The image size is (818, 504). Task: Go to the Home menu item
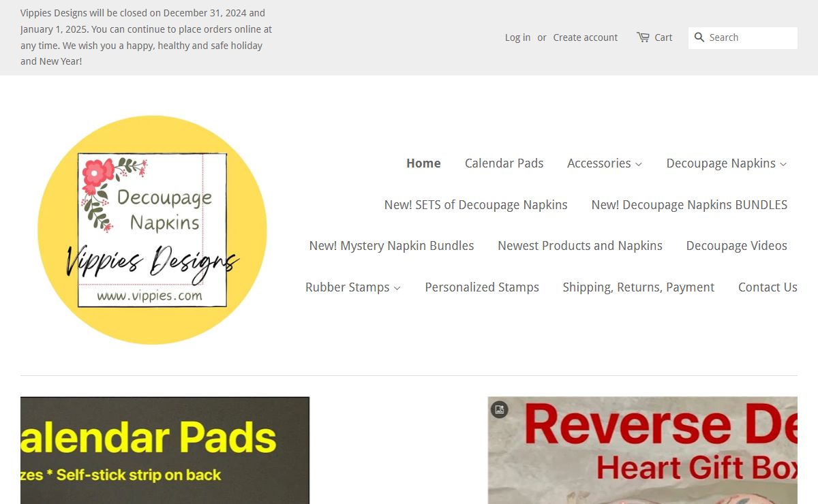tap(423, 163)
